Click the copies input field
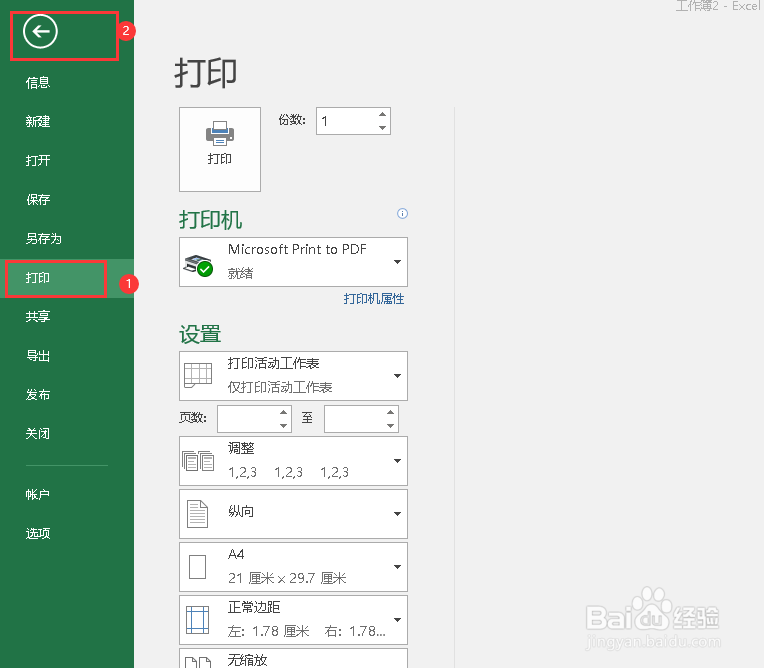Screen dimensions: 764x668 pos(346,121)
